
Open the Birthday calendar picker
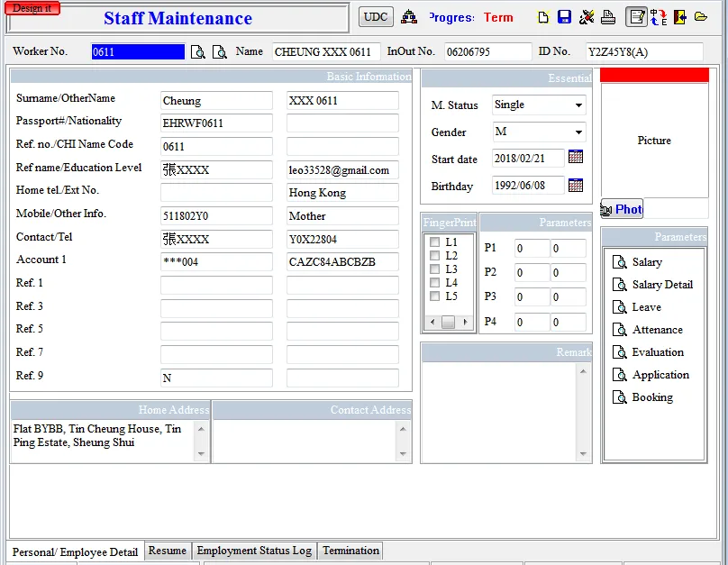pos(576,186)
